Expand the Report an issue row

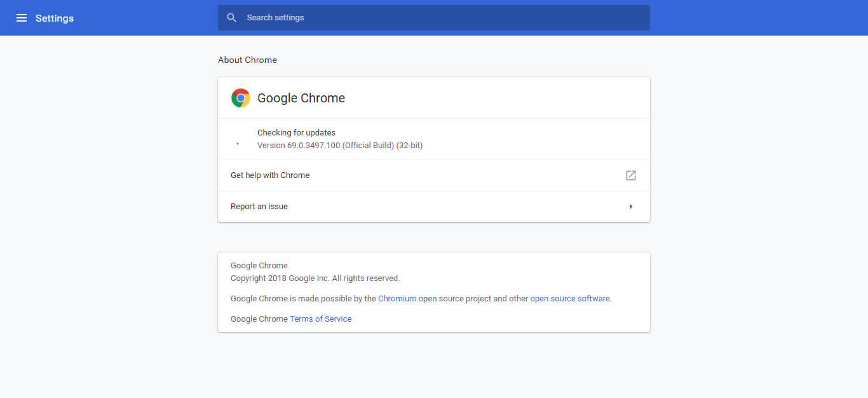point(434,206)
